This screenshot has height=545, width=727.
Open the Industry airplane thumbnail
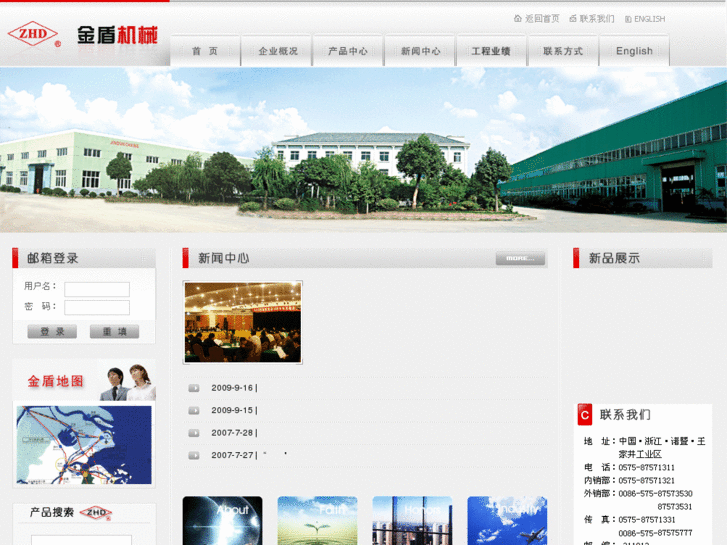(507, 520)
